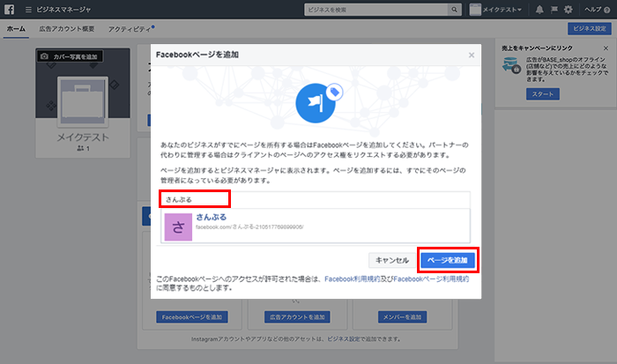
Task: Switch to the 広告アカウント概要 tab
Action: pos(66,29)
